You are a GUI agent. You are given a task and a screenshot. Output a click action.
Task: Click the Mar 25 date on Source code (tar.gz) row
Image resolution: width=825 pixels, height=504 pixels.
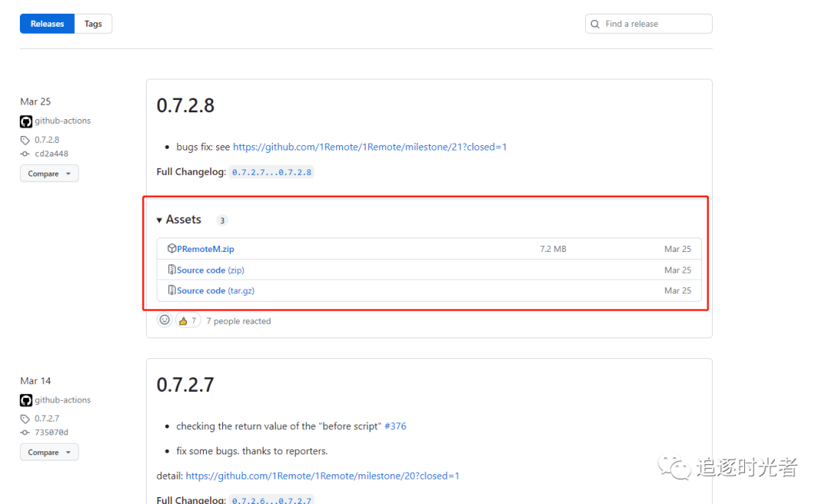(678, 290)
